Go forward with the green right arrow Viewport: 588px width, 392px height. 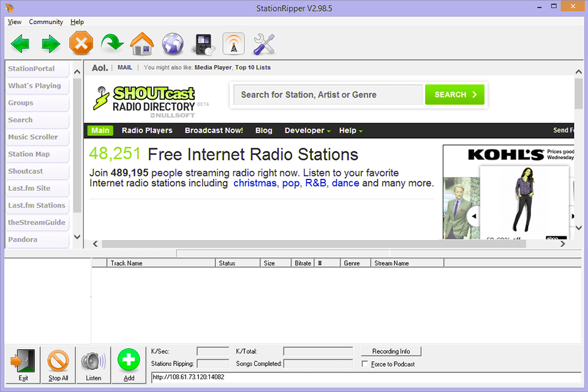pos(51,43)
